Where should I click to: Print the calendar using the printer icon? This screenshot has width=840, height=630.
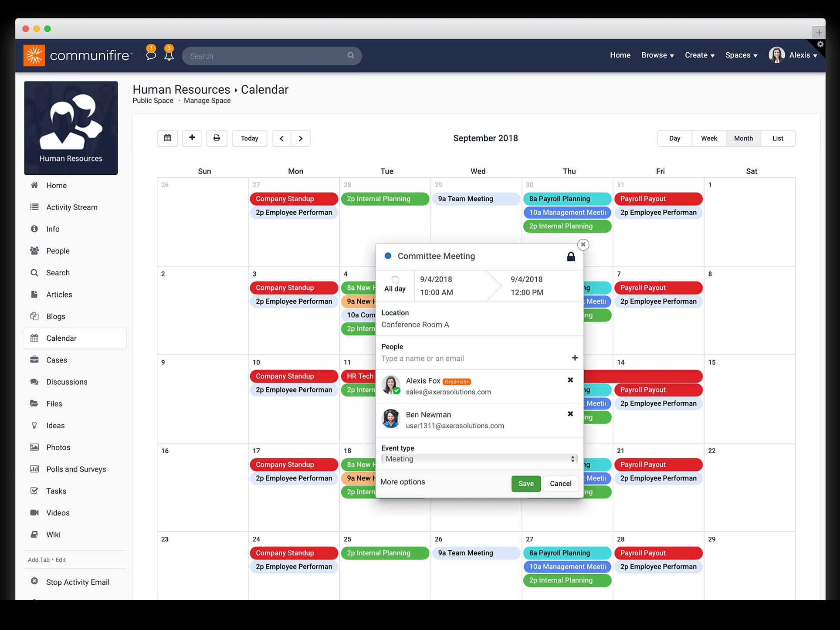click(x=217, y=138)
